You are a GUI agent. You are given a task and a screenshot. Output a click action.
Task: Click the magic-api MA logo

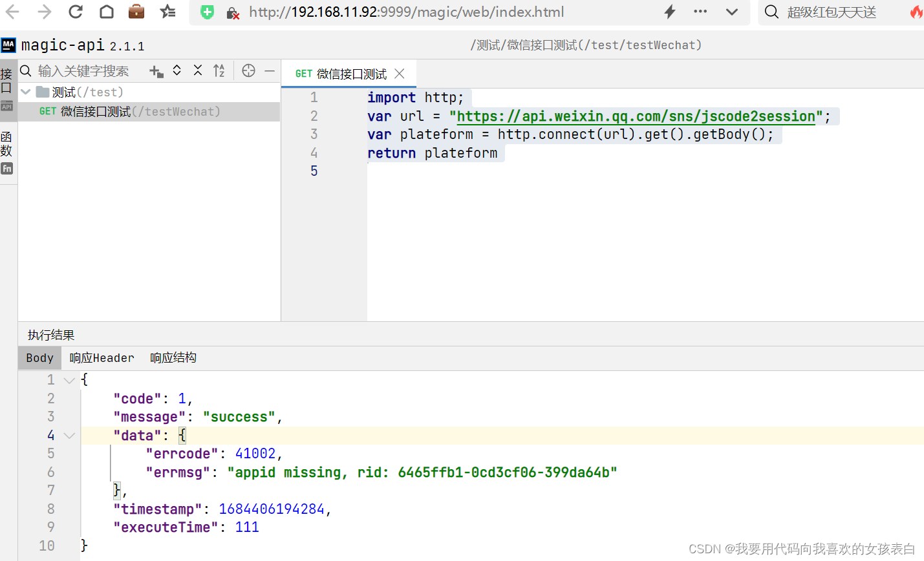coord(8,45)
